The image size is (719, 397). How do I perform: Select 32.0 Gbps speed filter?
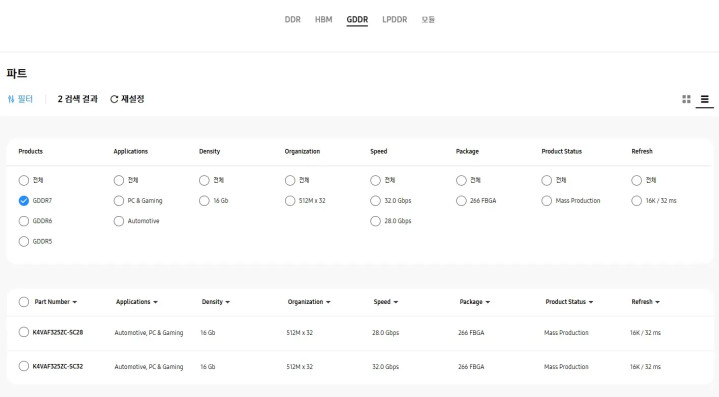376,201
